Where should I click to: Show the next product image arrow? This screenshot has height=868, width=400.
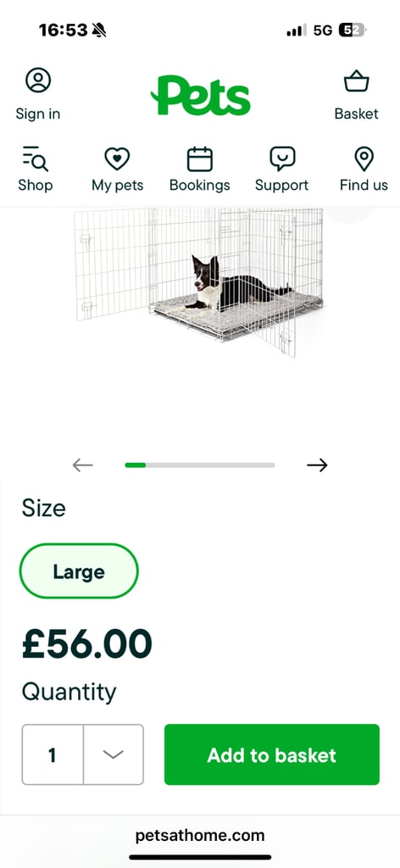(x=317, y=465)
